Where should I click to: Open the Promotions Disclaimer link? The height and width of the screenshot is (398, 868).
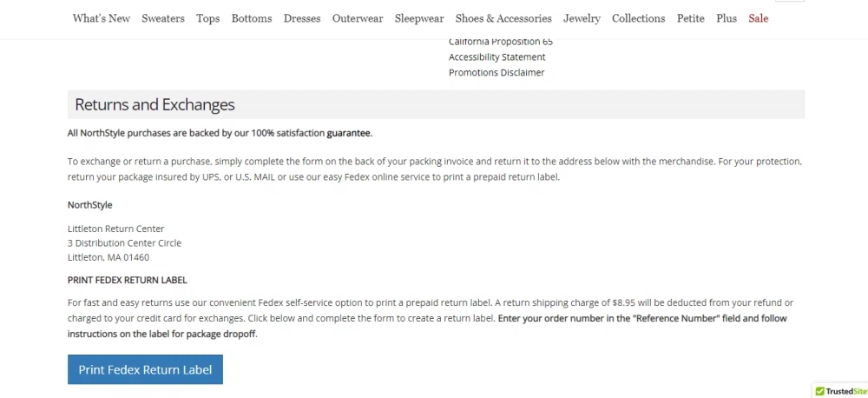click(x=496, y=73)
